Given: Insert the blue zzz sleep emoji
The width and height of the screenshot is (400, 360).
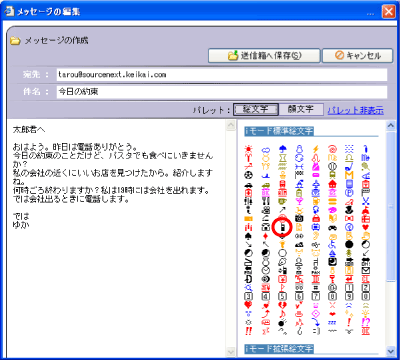Looking at the screenshot, I should click(x=332, y=323).
